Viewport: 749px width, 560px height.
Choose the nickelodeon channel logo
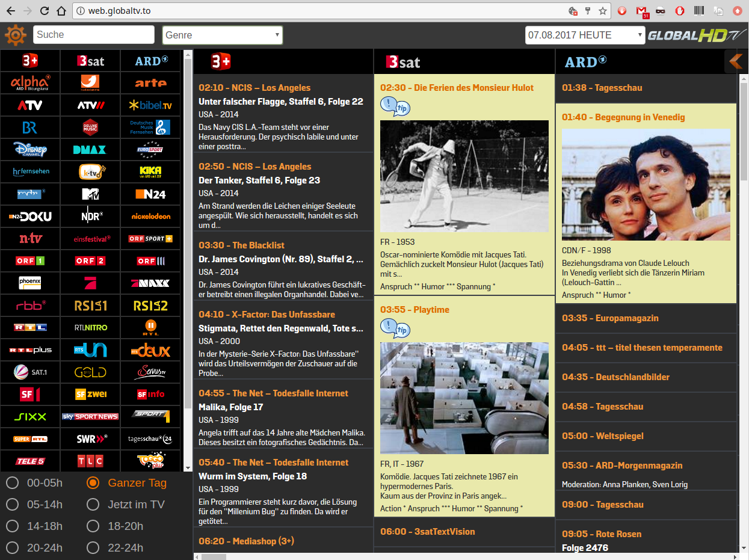pos(150,216)
